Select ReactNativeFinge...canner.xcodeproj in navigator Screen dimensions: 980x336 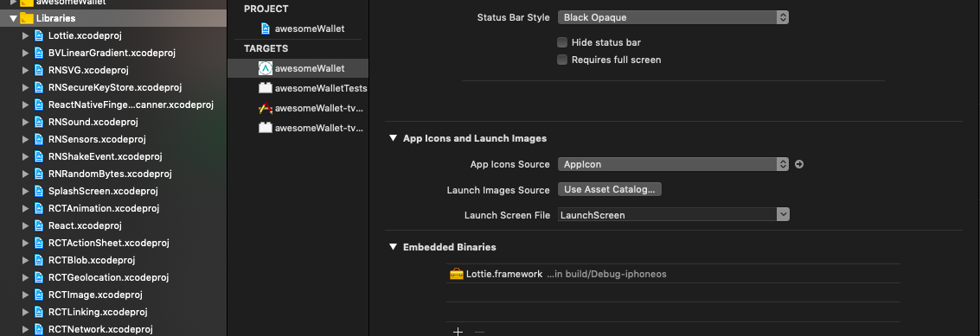(113, 105)
